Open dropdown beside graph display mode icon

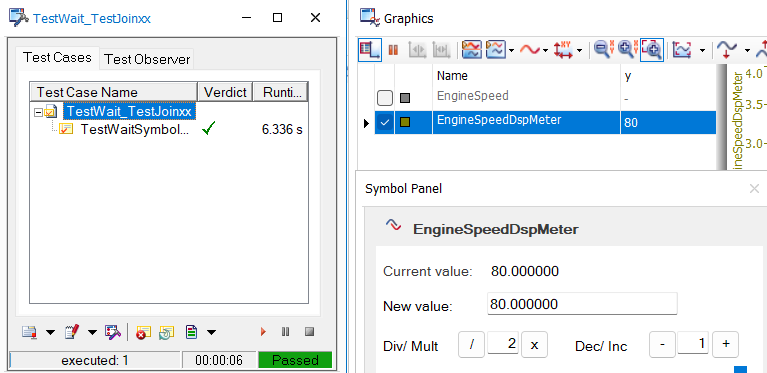(x=511, y=50)
